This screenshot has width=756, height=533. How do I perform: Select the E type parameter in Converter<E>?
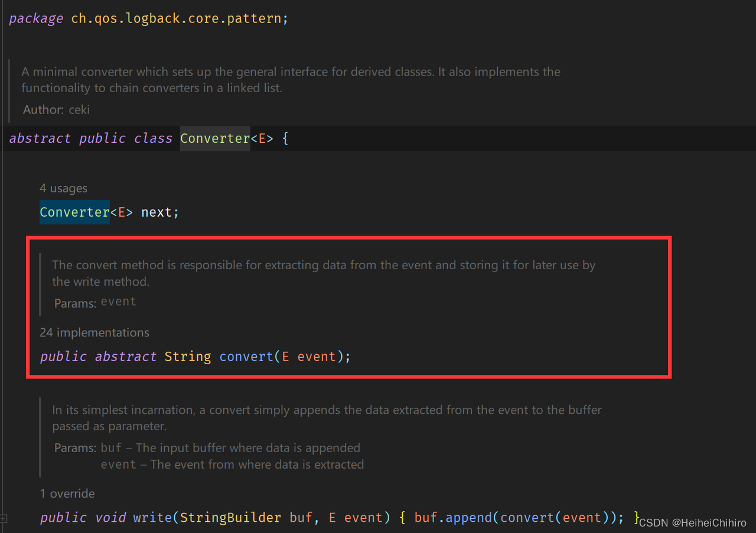[262, 138]
